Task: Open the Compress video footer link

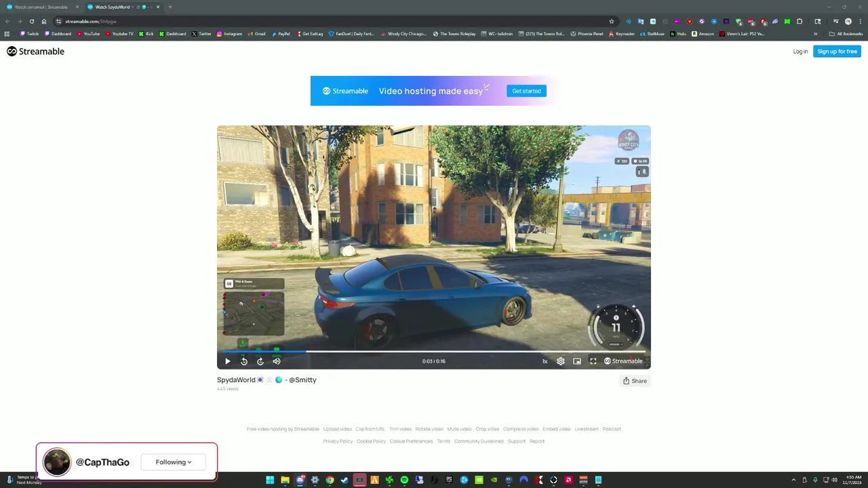Action: pos(521,429)
